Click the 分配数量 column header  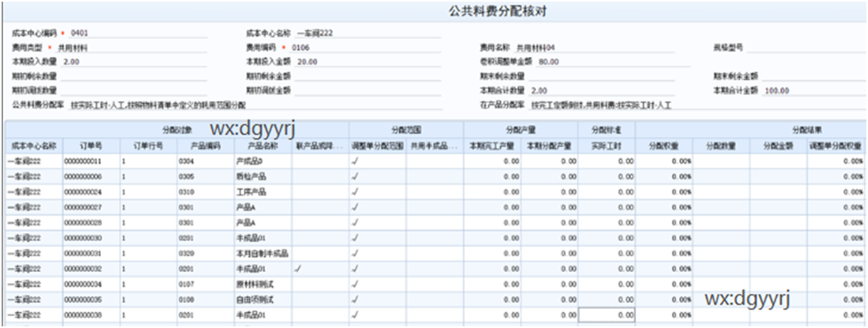coord(721,146)
